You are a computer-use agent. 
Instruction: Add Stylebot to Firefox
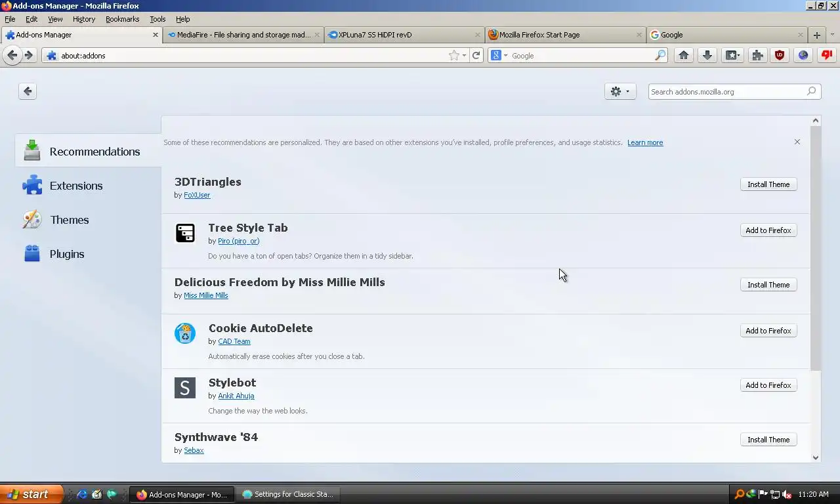coord(768,385)
